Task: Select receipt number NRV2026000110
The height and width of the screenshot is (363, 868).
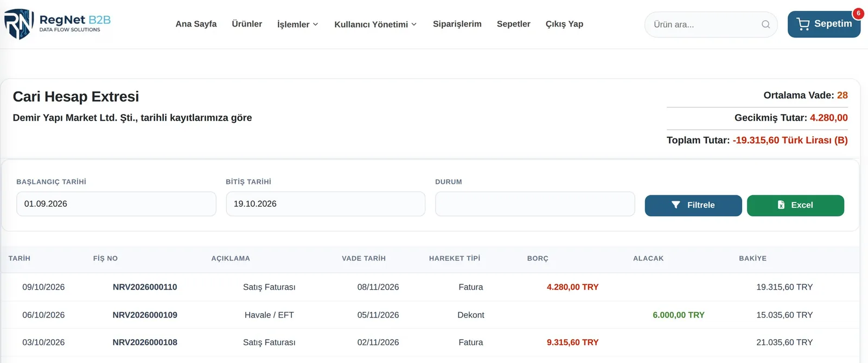Action: point(145,287)
